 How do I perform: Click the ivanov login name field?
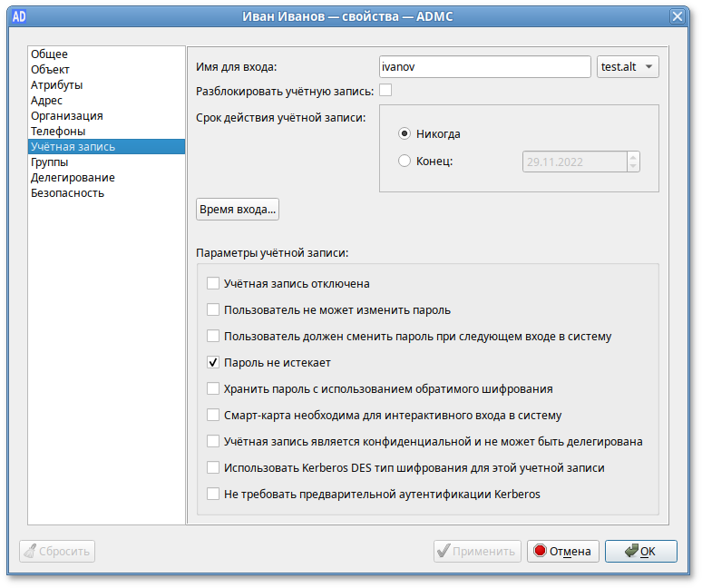click(484, 67)
